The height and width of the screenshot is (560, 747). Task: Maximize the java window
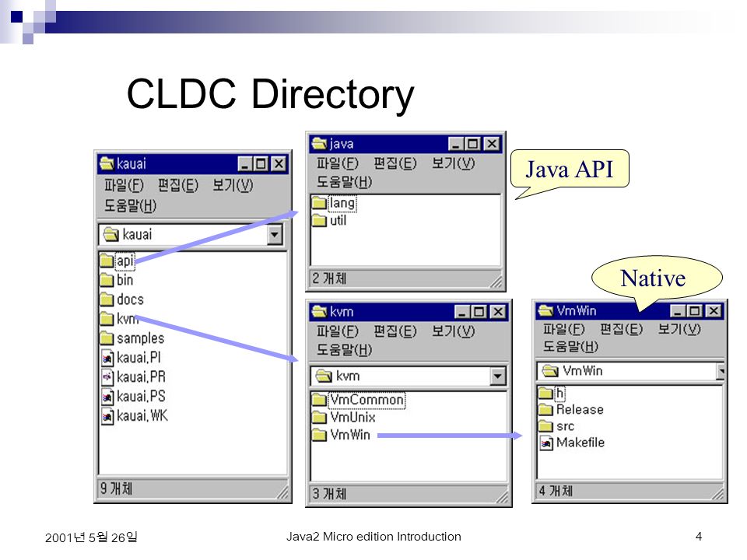pyautogui.click(x=473, y=143)
